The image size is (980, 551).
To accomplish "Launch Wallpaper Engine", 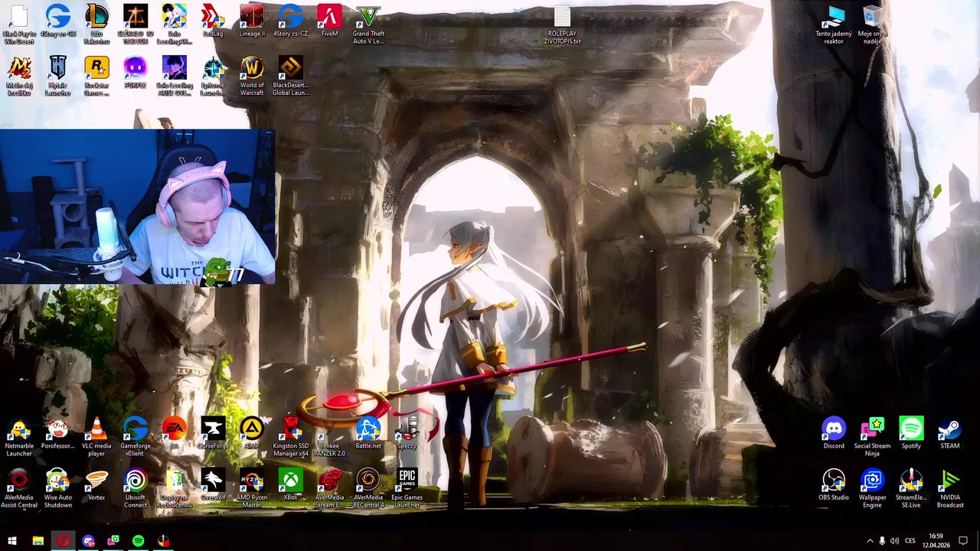I will pos(873,489).
